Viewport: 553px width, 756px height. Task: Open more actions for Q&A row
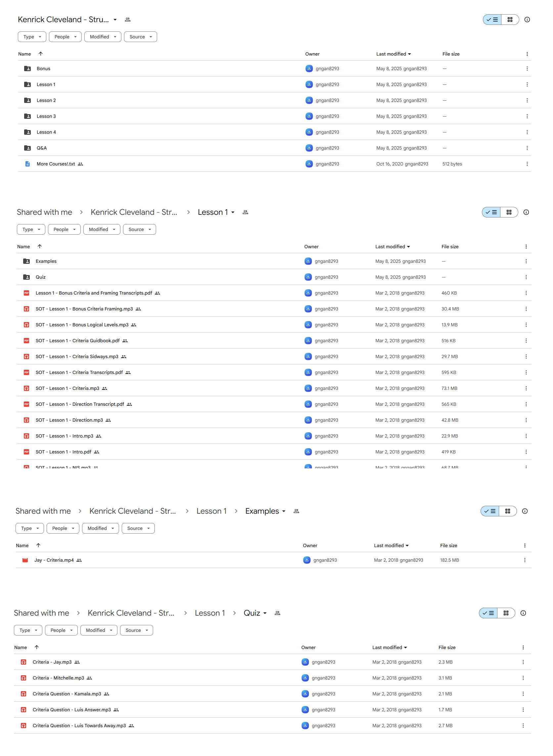coord(527,148)
